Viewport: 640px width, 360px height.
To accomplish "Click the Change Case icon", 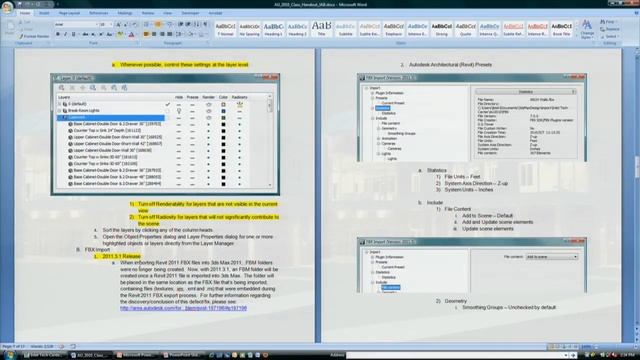I will (109, 34).
